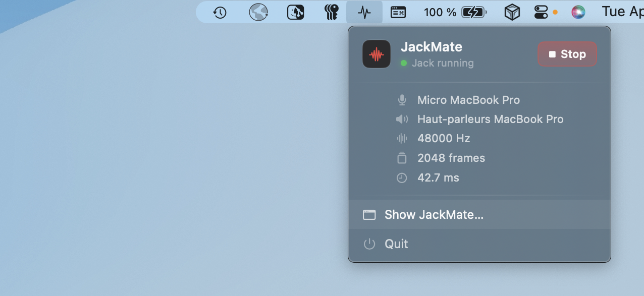Screen dimensions: 644x296
Task: Click the 3D cube icon in the menu bar
Action: pos(512,13)
